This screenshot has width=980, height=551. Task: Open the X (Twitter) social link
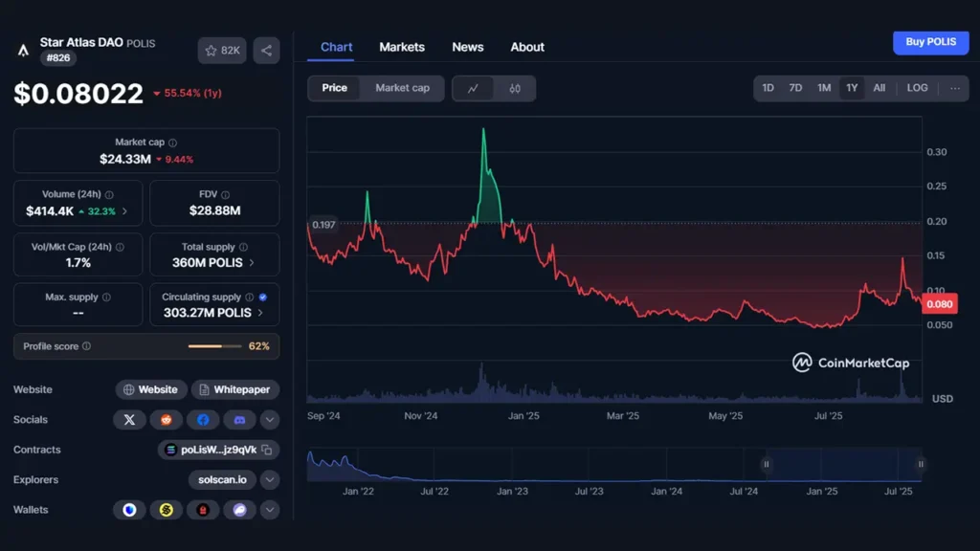[129, 420]
